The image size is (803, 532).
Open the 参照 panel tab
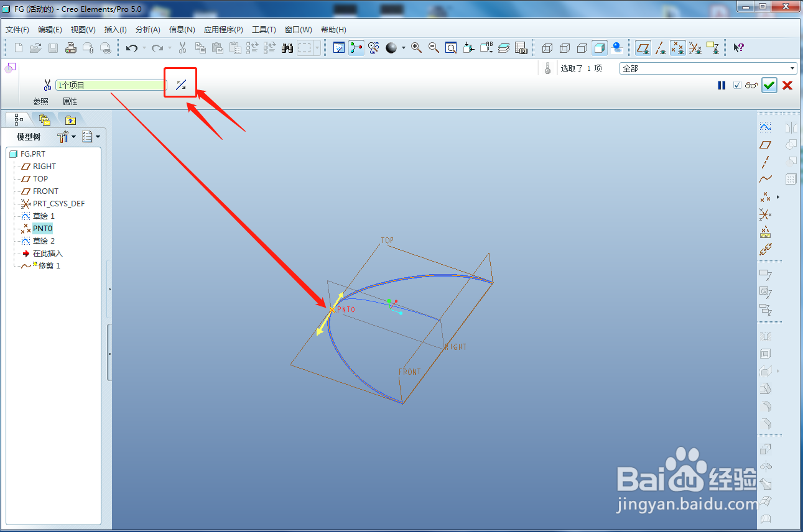40,101
